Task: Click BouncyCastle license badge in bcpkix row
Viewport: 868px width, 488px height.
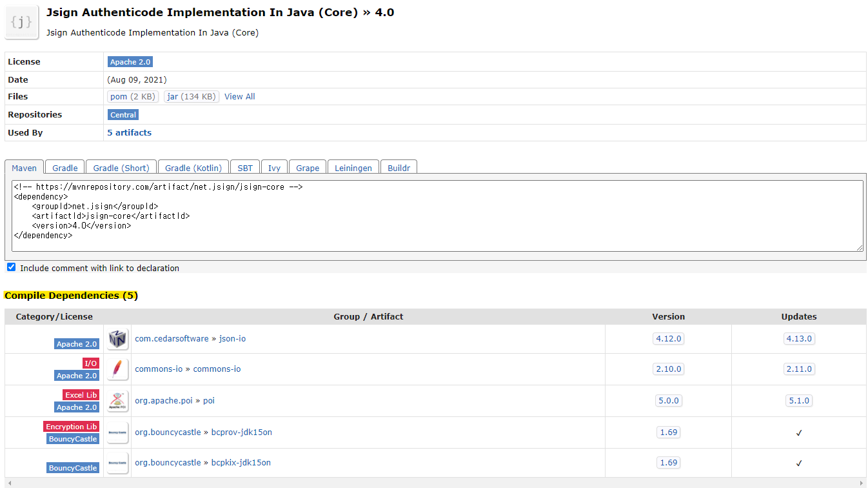Action: [73, 468]
